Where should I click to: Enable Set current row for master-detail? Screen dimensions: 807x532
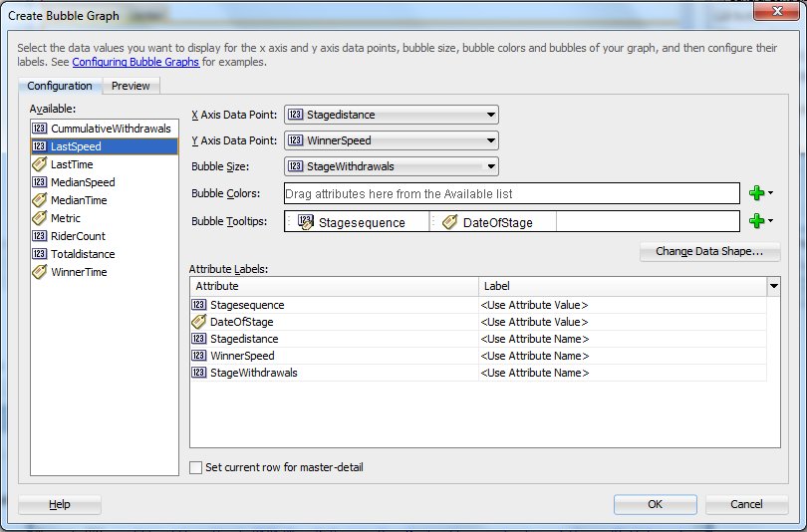(x=196, y=467)
